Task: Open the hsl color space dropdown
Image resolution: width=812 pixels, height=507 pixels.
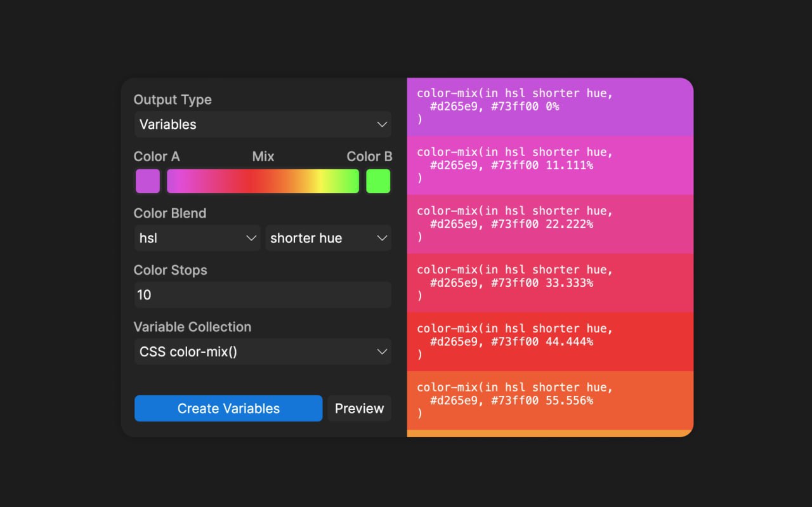Action: 197,238
